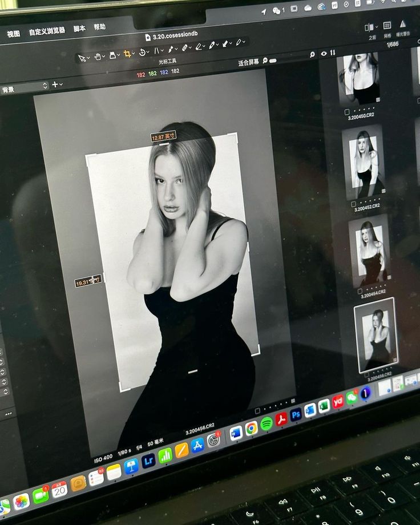420x525 pixels.
Task: Open Keynote from the Dock
Action: pyautogui.click(x=131, y=466)
